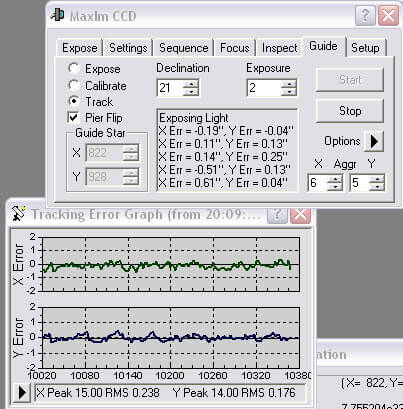
Task: Close the Tracking Error Graph window
Action: [x=300, y=214]
